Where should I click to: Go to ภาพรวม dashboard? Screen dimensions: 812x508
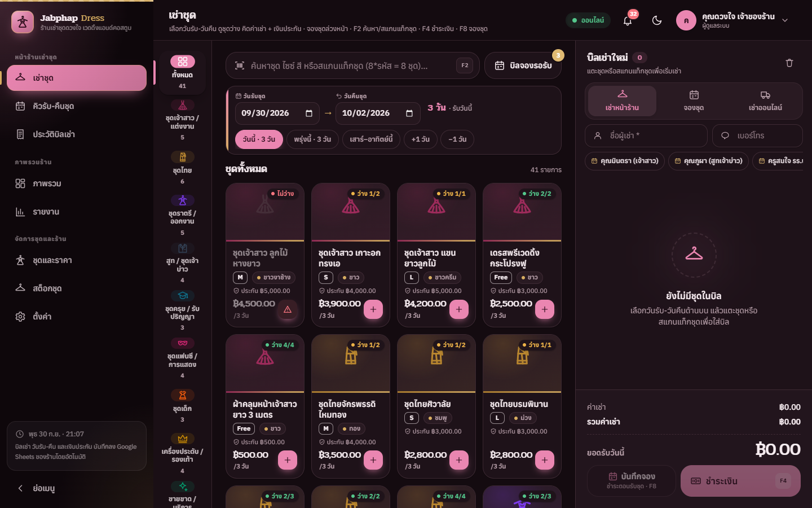[77, 183]
